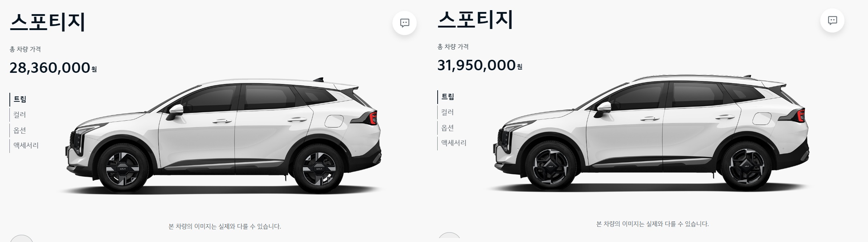This screenshot has height=242, width=868.
Task: Click the 31,950,000원 total price text
Action: (x=480, y=65)
